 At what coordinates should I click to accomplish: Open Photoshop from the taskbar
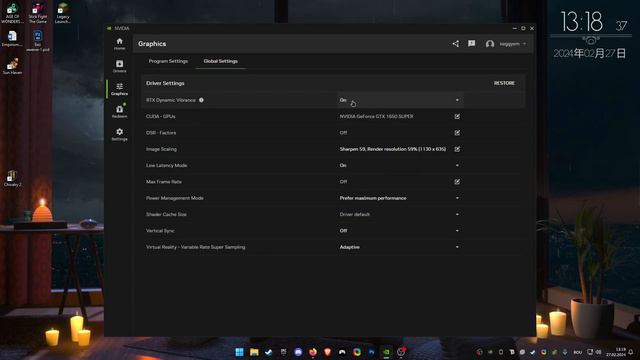tap(371, 352)
